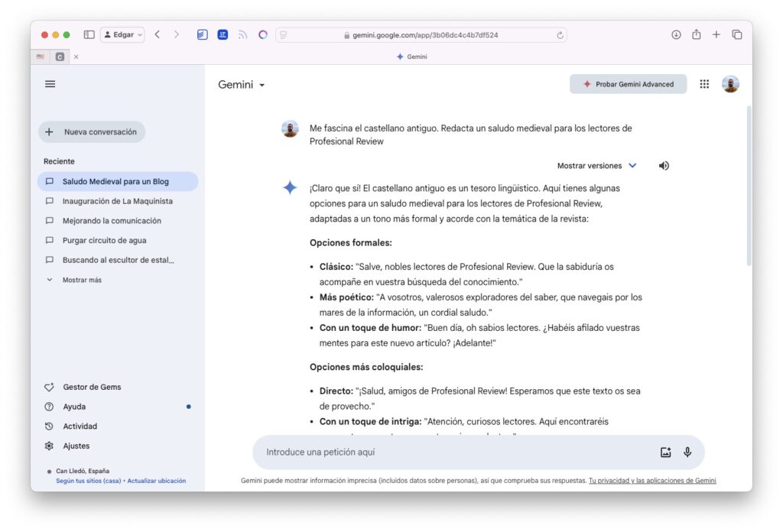This screenshot has height=532, width=783.
Task: Open the Edgar profile dropdown
Action: (x=123, y=34)
